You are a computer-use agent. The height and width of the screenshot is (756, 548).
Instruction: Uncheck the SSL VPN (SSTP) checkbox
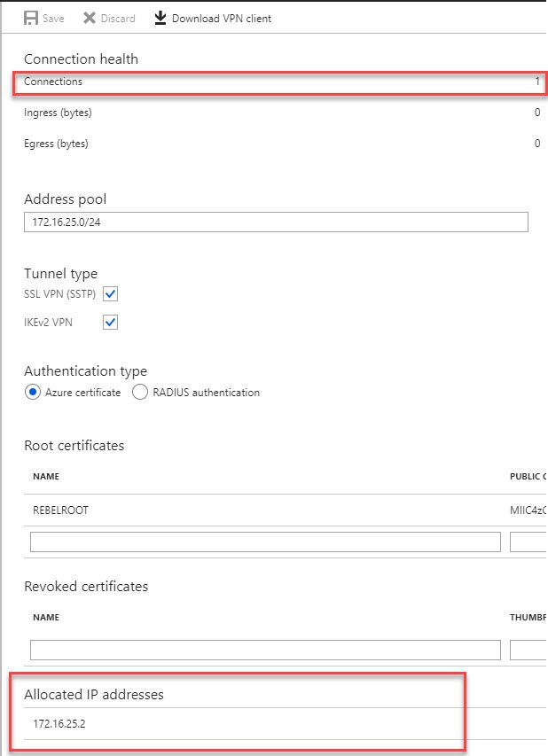[x=111, y=293]
